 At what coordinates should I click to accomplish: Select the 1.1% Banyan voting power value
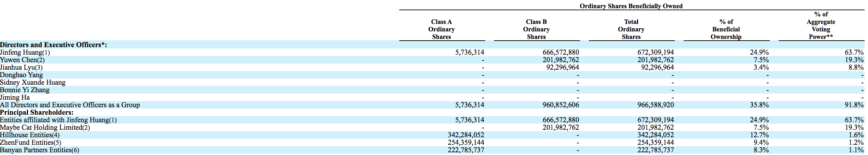click(x=856, y=150)
